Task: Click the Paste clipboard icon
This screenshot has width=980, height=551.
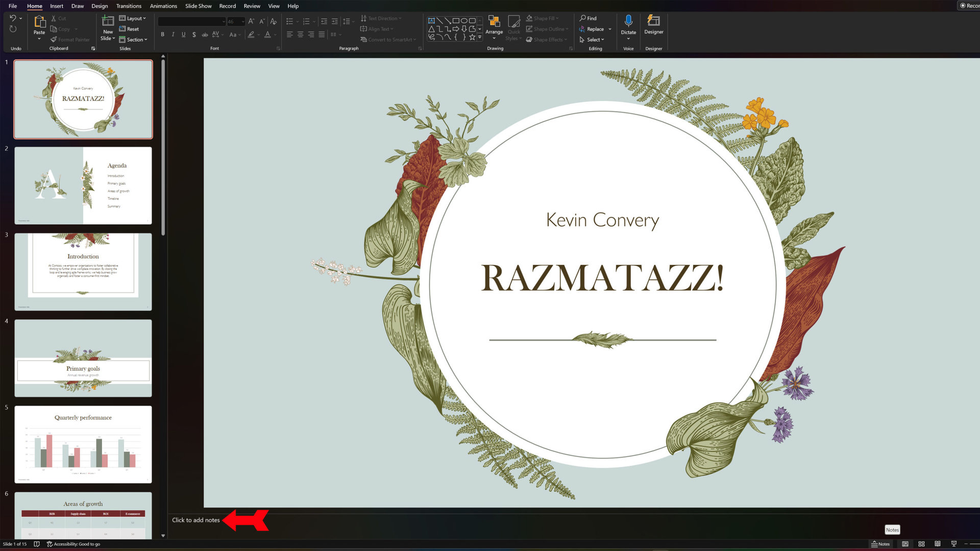Action: (x=39, y=21)
